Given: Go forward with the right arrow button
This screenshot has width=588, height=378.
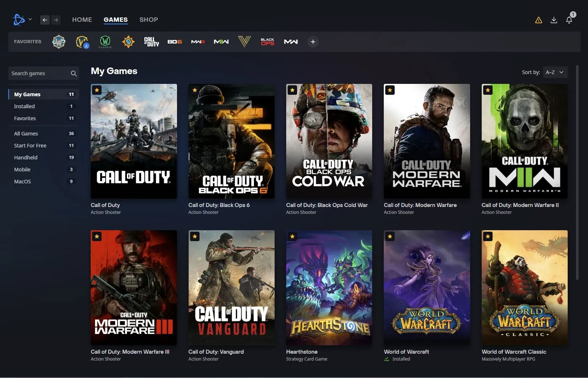Looking at the screenshot, I should (56, 20).
